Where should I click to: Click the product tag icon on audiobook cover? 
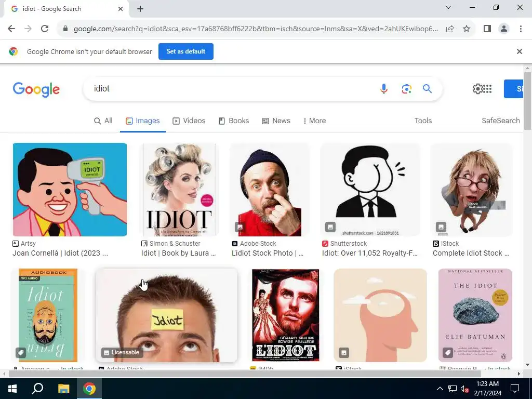pyautogui.click(x=21, y=353)
